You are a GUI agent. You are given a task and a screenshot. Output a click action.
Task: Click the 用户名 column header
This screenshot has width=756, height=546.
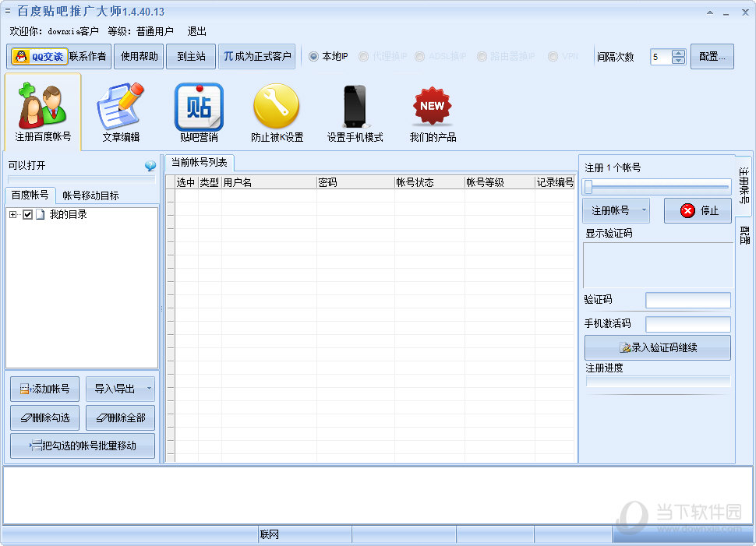(x=269, y=182)
